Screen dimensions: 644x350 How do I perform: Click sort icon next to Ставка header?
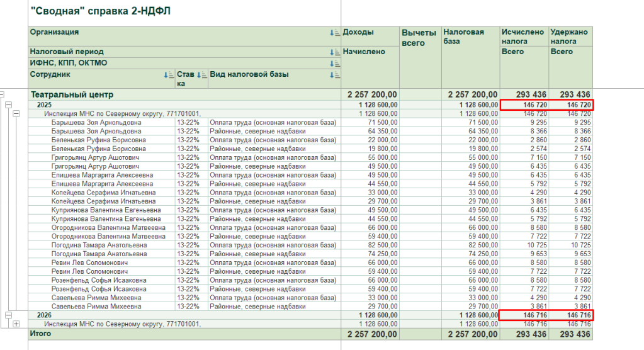tap(201, 75)
